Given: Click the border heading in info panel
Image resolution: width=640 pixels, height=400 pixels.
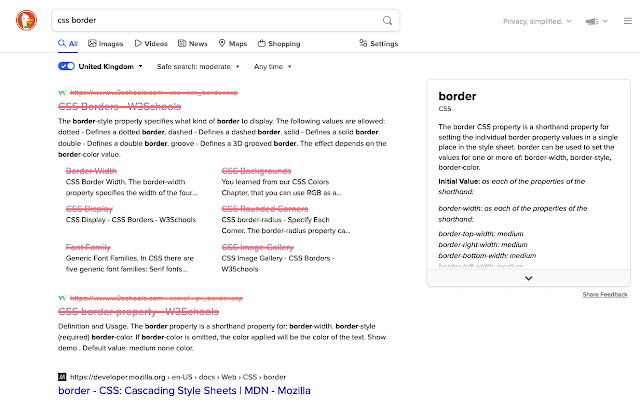Looking at the screenshot, I should pos(457,96).
